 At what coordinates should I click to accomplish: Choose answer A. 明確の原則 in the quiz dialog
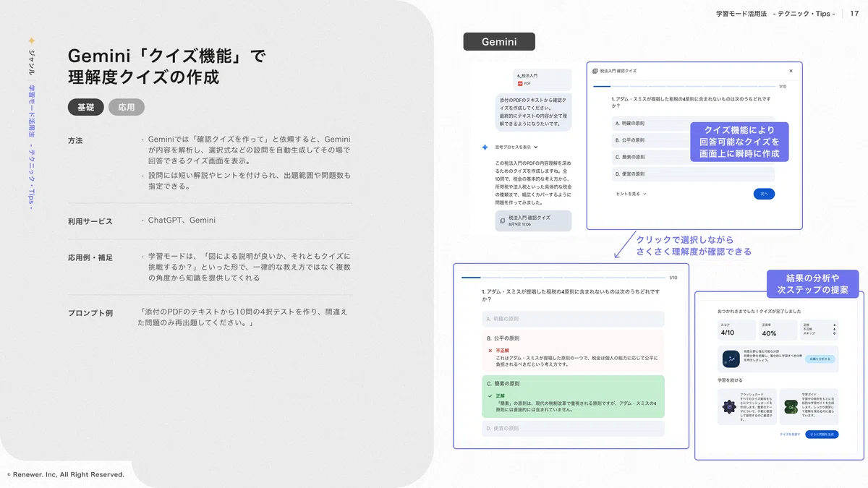pyautogui.click(x=694, y=123)
